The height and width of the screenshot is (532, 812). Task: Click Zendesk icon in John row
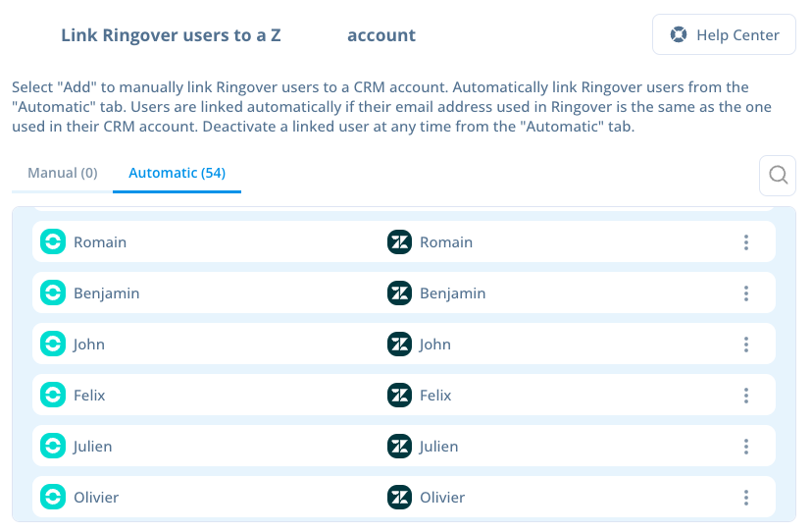[399, 345]
